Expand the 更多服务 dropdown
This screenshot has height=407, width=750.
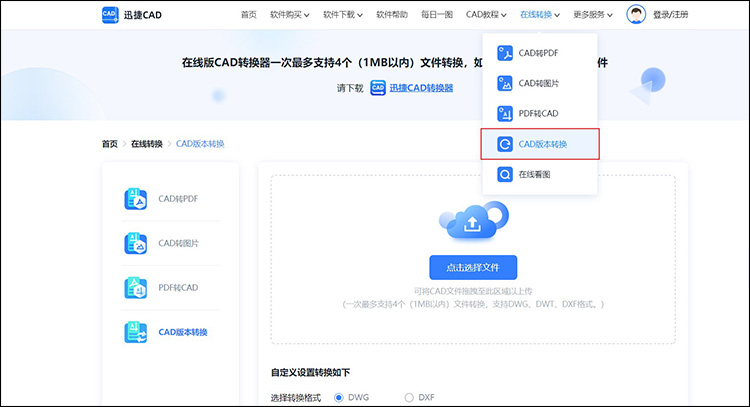pos(593,15)
